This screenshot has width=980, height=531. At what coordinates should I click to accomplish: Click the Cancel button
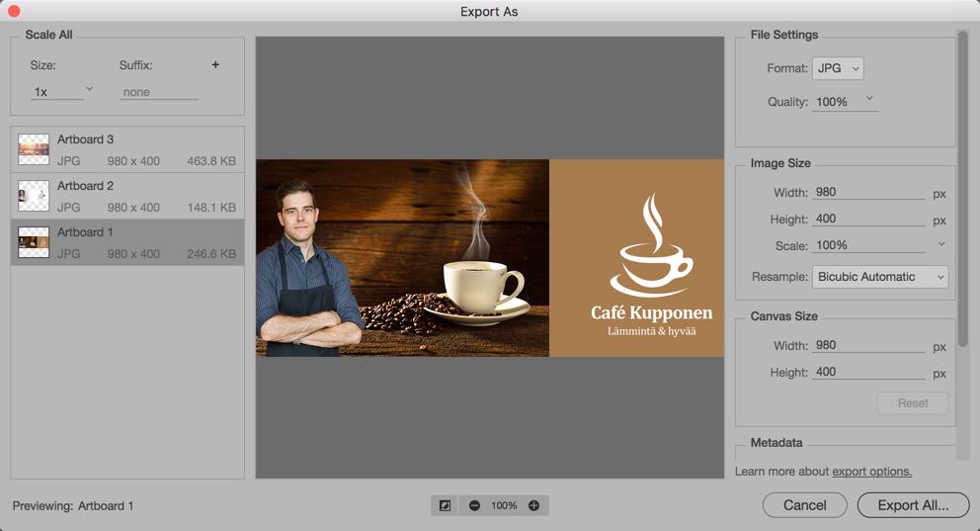coord(805,505)
